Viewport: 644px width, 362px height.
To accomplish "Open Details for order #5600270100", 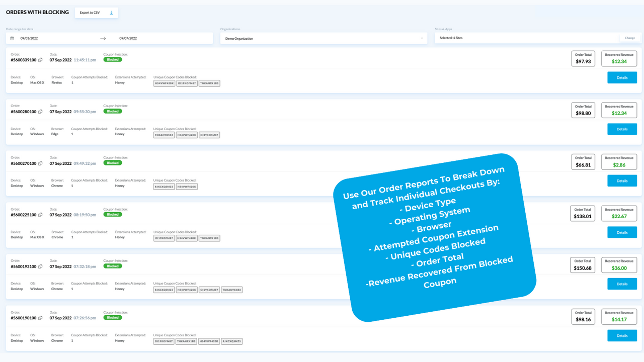I will click(x=622, y=180).
